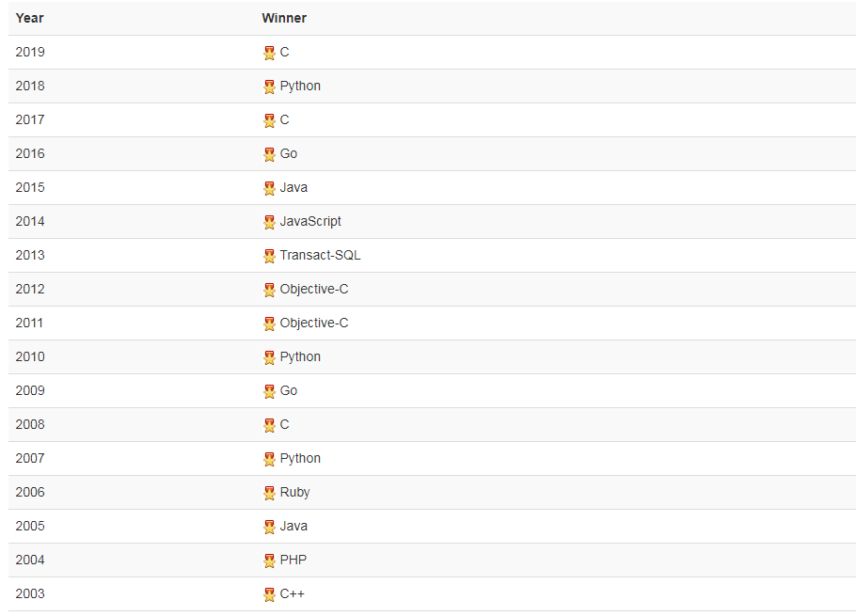
Task: Click the Objective-C text in the 2011 row
Action: pos(314,323)
